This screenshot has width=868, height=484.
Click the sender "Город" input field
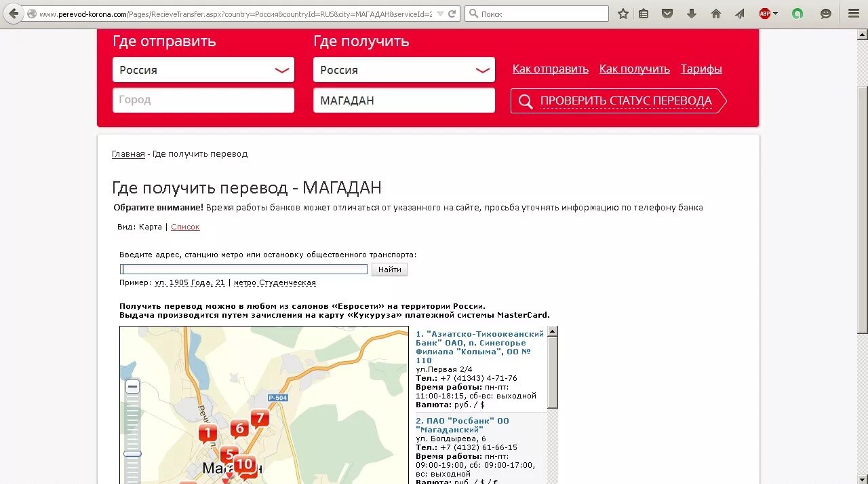click(203, 100)
